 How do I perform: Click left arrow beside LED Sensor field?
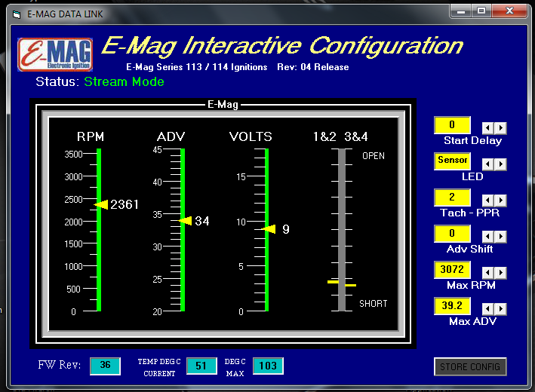coord(488,164)
